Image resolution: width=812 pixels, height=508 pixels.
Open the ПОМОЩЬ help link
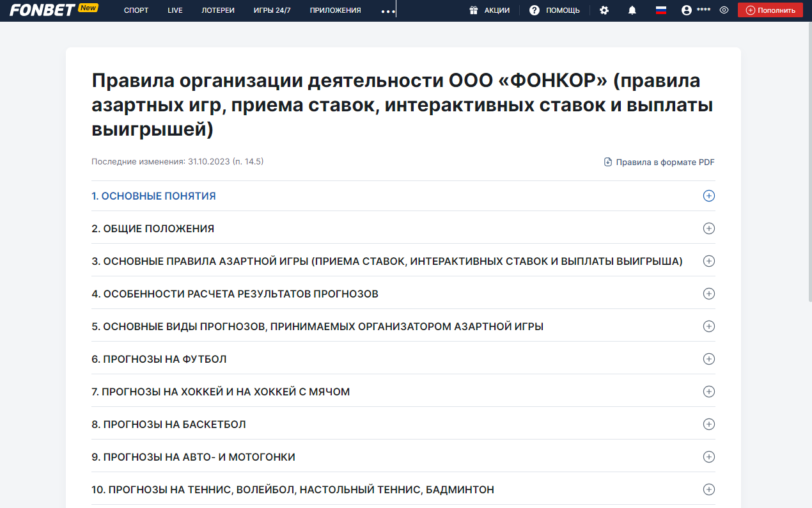(563, 10)
